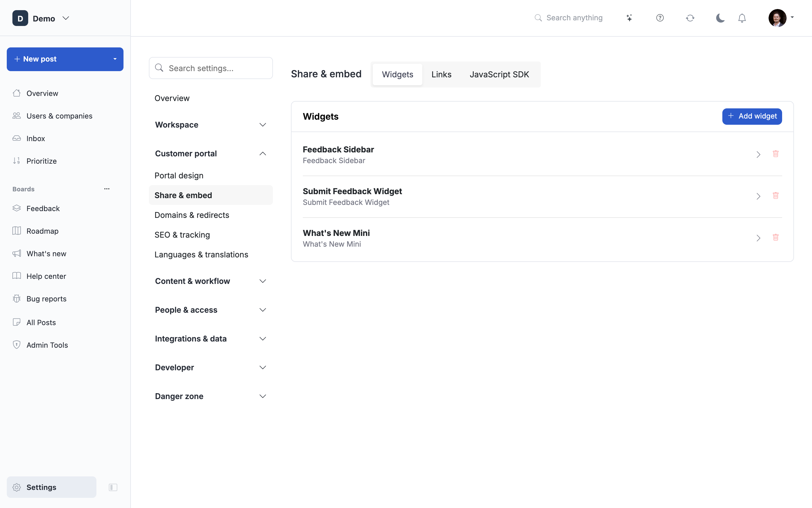This screenshot has width=812, height=508.
Task: Open Settings at sidebar bottom
Action: point(51,487)
